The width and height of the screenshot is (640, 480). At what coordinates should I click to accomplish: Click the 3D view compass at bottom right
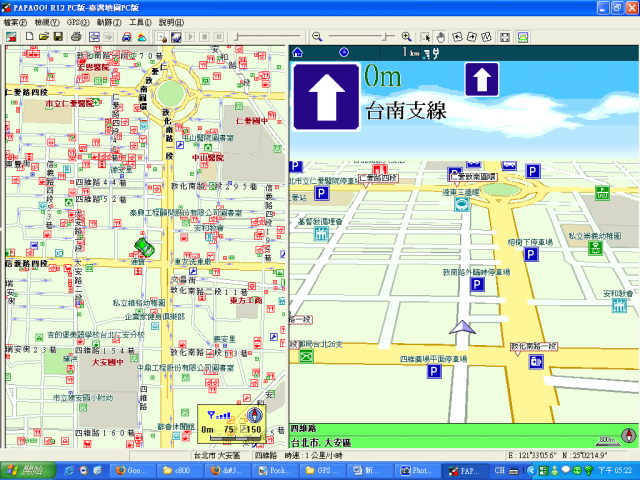click(x=629, y=435)
